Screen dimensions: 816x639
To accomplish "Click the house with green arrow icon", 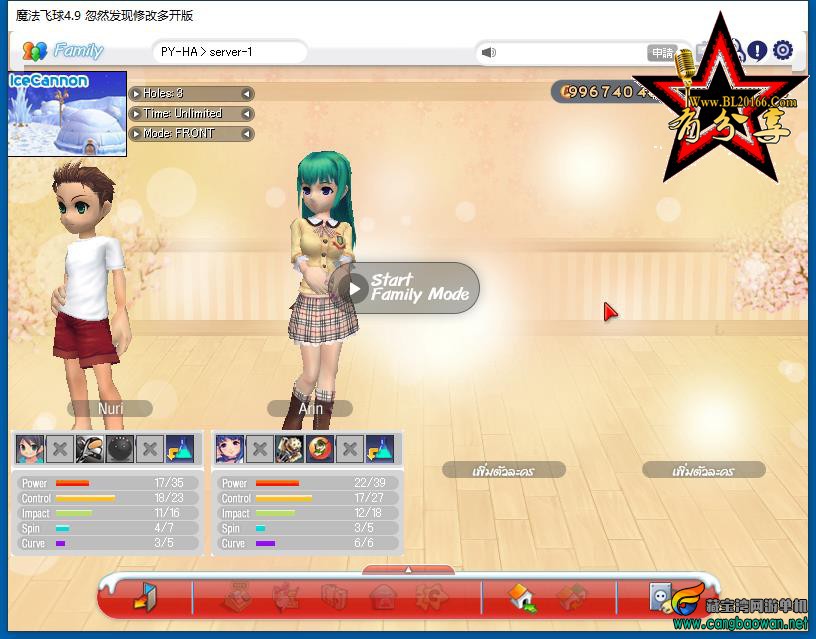I will click(522, 597).
